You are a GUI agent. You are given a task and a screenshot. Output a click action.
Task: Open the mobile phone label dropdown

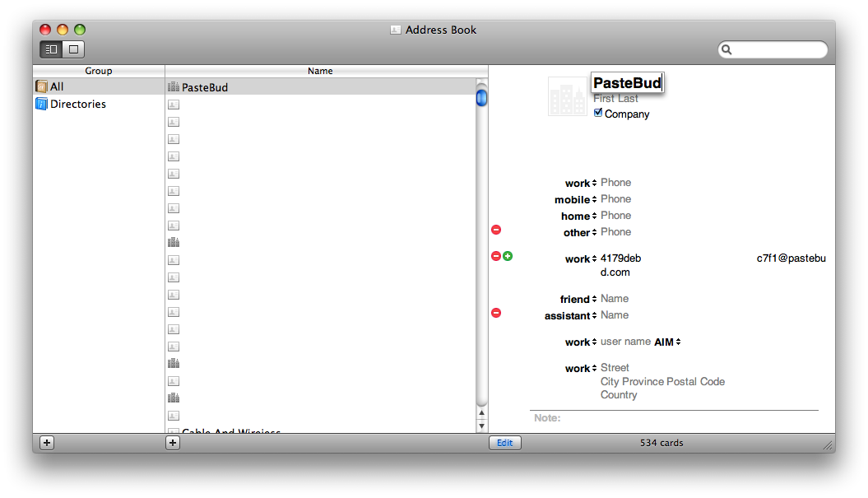tap(573, 200)
